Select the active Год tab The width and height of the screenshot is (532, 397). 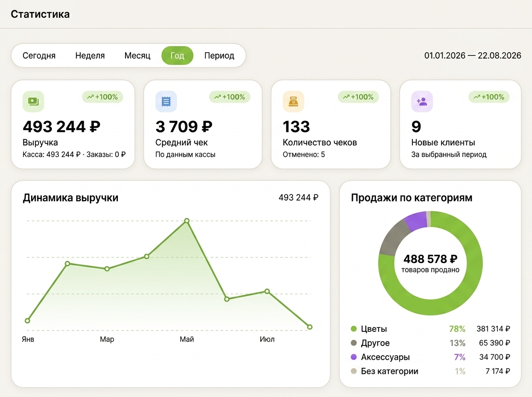[x=177, y=55]
